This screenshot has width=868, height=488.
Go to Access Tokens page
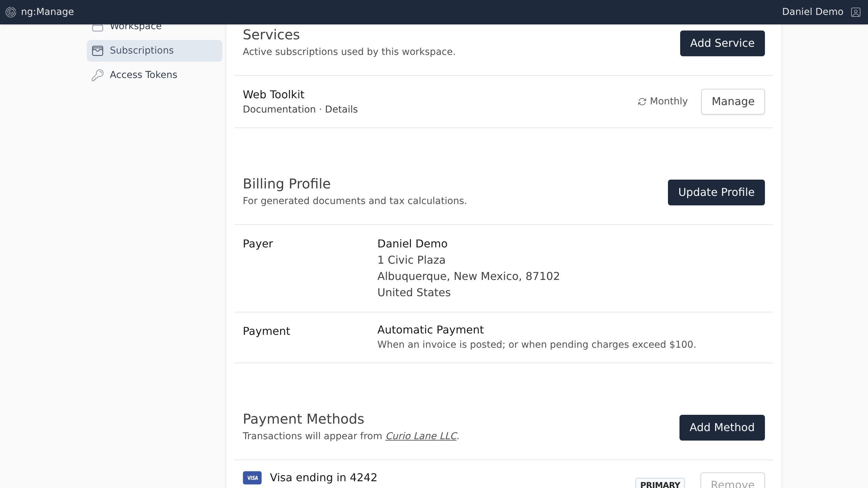(143, 75)
